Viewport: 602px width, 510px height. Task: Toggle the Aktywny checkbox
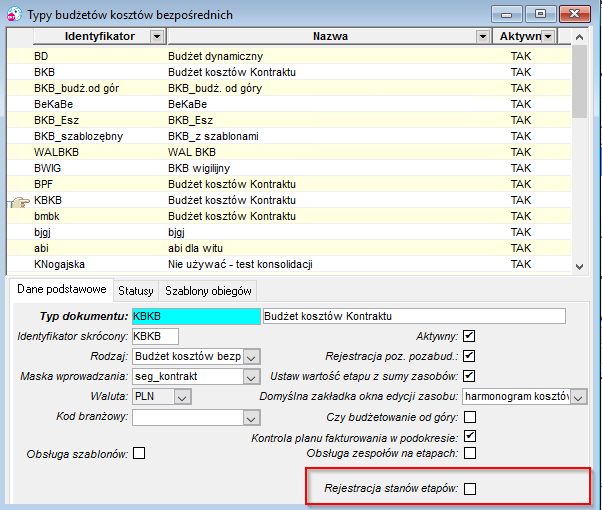pos(469,336)
